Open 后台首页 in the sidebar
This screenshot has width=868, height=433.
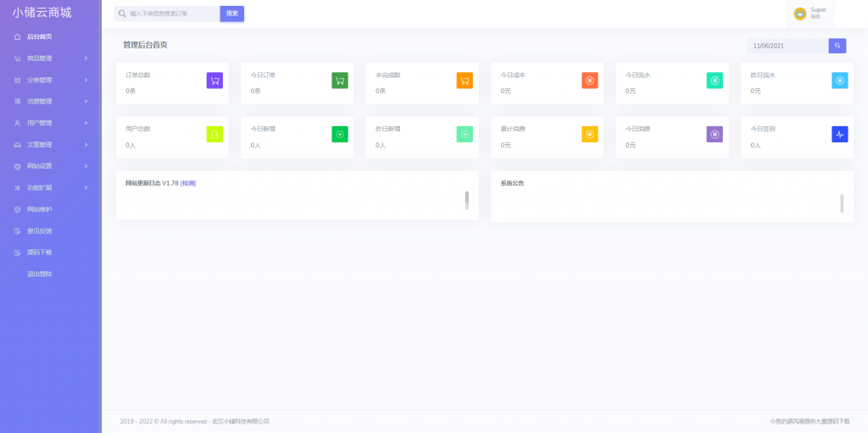click(x=39, y=36)
